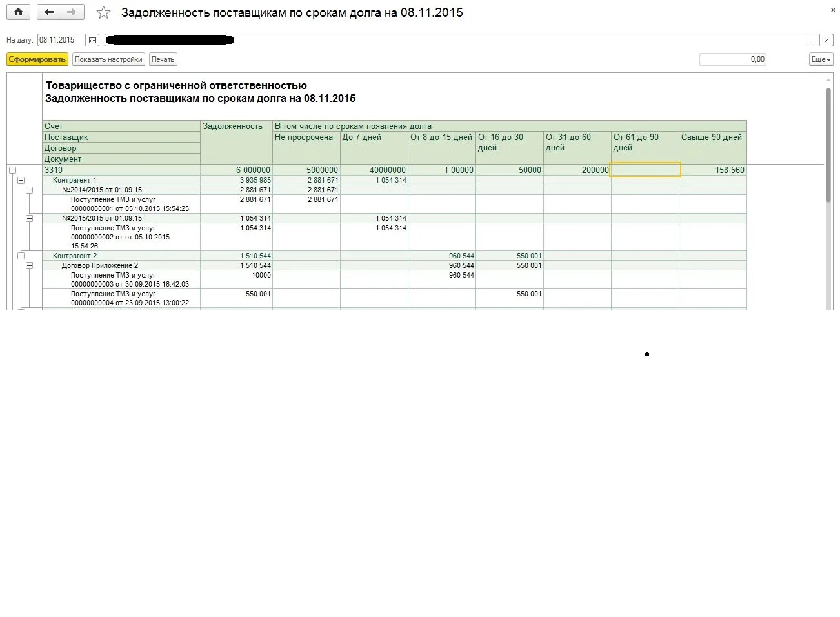Click the Сформировать button

(37, 59)
